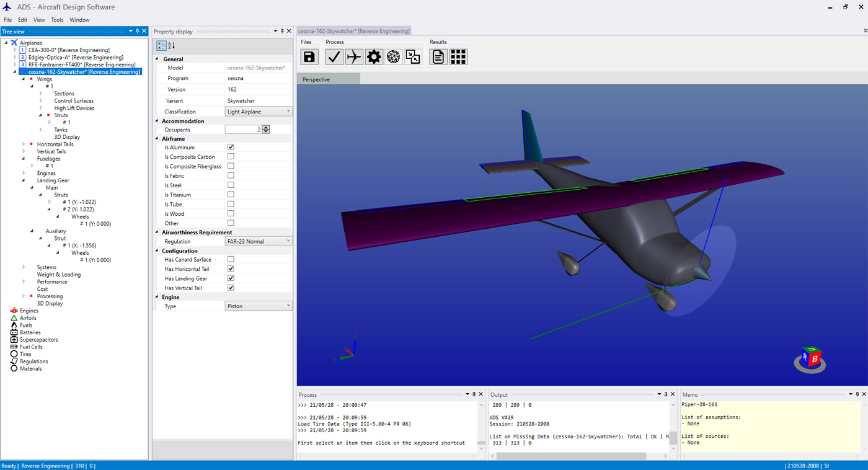Close the Memo panel
The image size is (868, 470).
click(864, 394)
